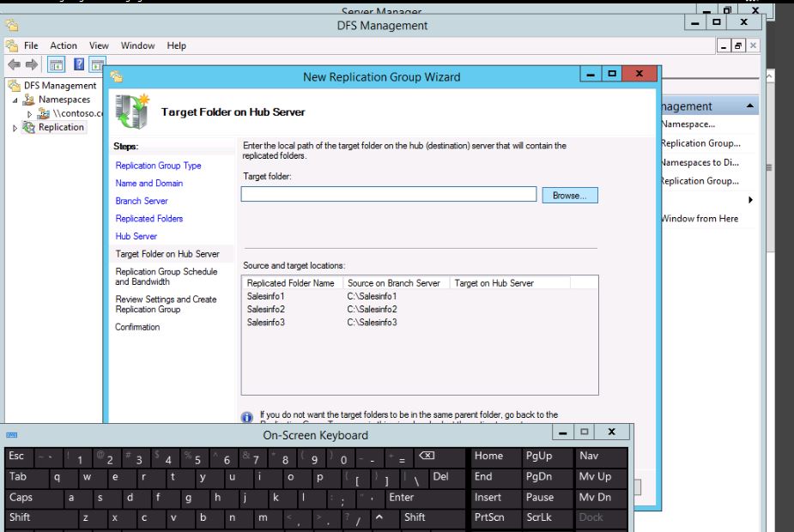This screenshot has height=532, width=794.
Task: Click the Target folder text field
Action: (388, 195)
